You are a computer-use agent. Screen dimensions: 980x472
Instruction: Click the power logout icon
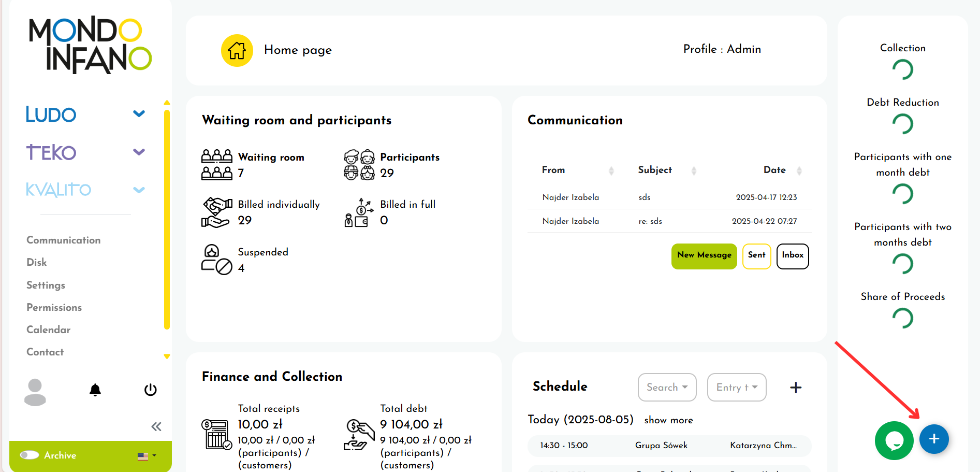150,390
